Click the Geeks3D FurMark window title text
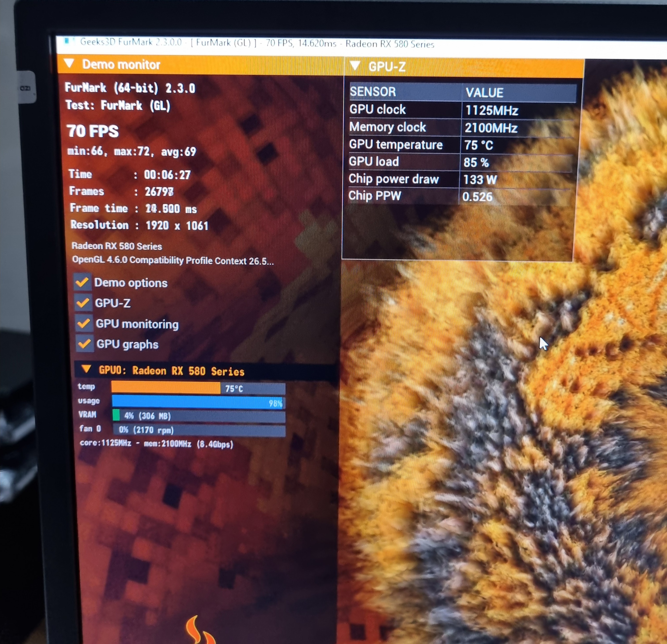This screenshot has height=644, width=667. tap(257, 43)
